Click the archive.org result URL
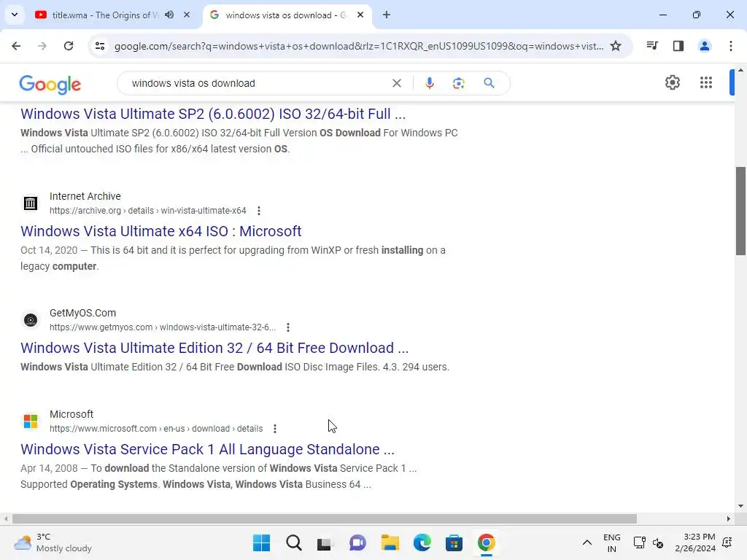The height and width of the screenshot is (560, 747). (147, 211)
